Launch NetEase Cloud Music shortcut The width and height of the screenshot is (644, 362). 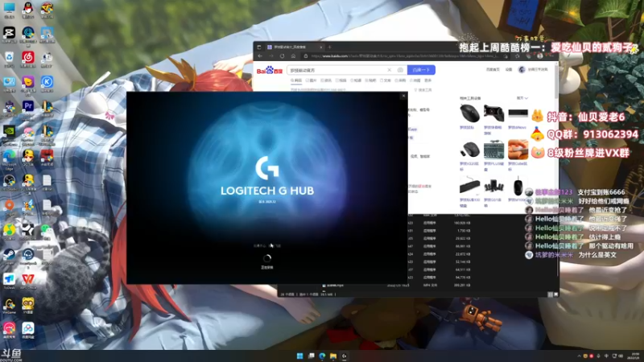[x=28, y=57]
